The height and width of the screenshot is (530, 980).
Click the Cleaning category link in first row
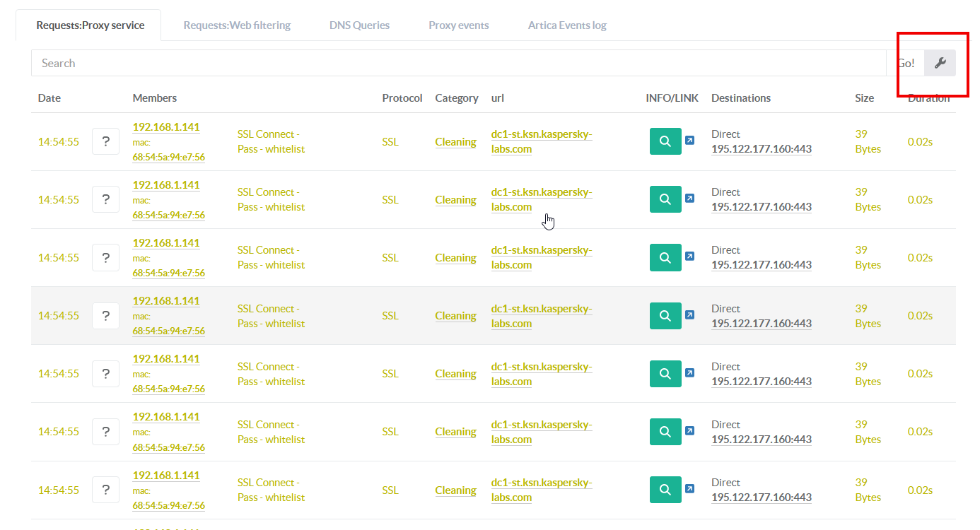tap(455, 142)
